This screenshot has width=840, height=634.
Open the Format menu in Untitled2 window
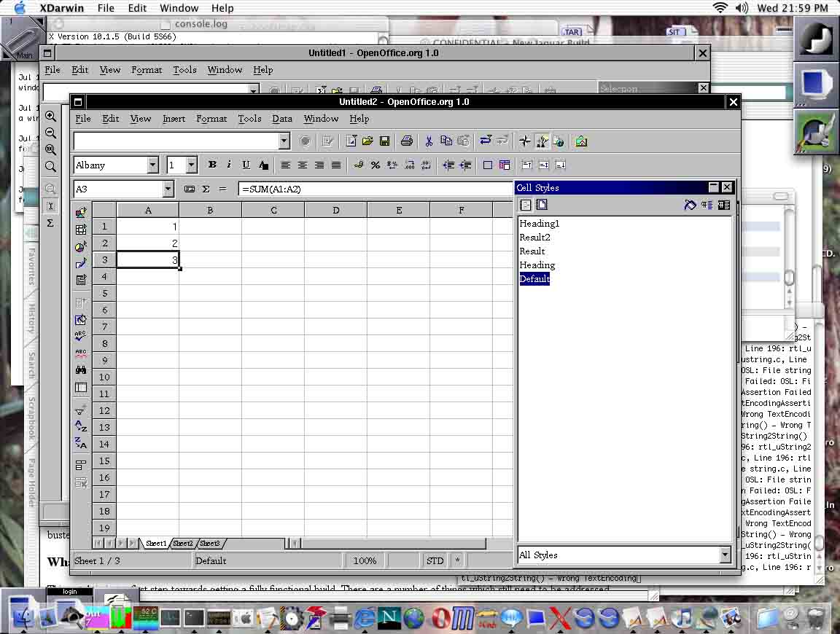[x=211, y=119]
